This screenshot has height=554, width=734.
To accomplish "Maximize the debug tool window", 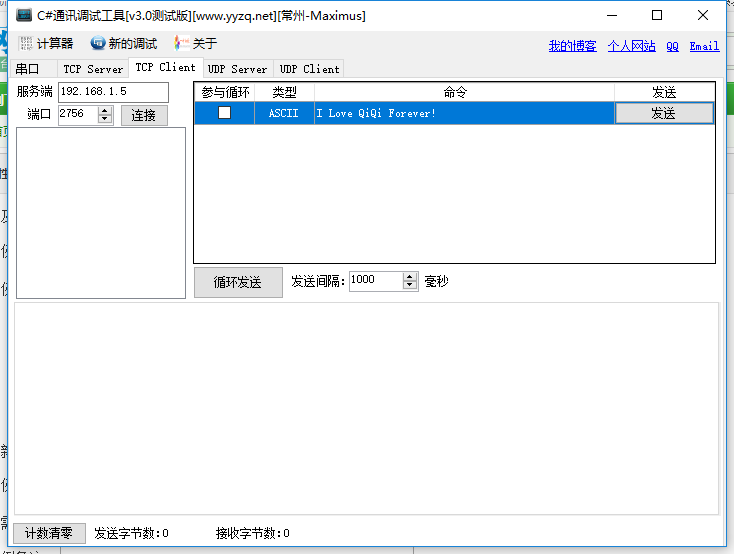I will click(x=657, y=15).
